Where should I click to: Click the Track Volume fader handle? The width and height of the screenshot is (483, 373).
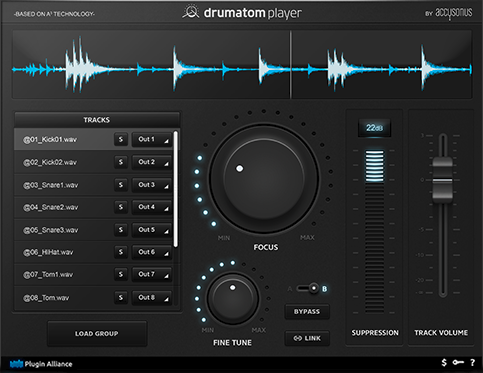[x=442, y=180]
